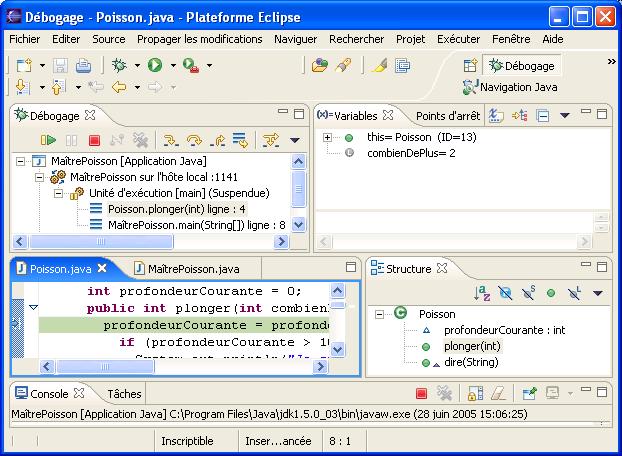Open the Exécuter menu
The image size is (622, 456).
pyautogui.click(x=458, y=39)
